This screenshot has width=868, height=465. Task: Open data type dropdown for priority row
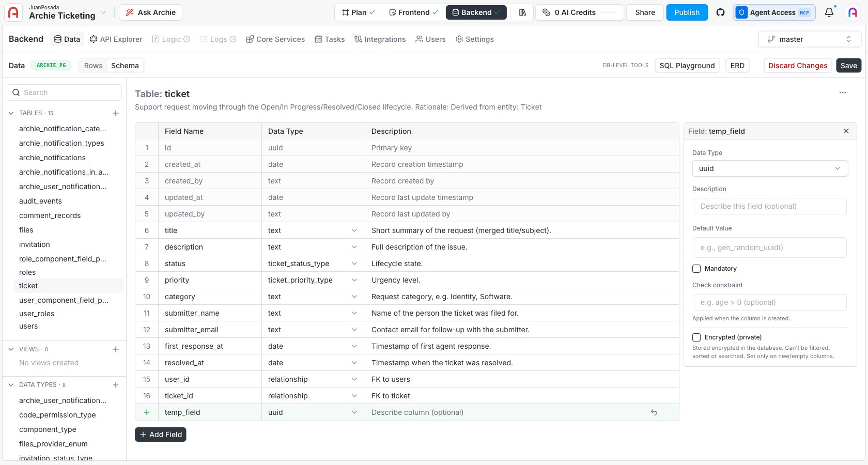tap(354, 280)
